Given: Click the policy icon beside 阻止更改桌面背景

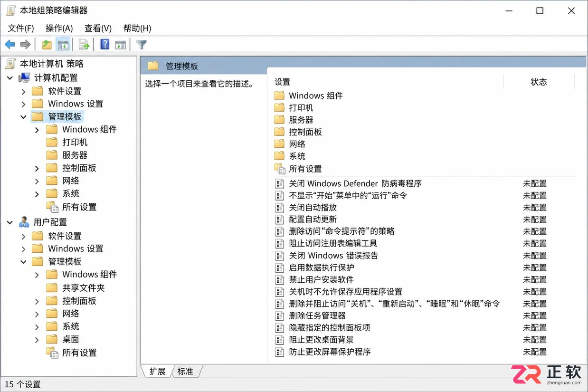Looking at the screenshot, I should 280,340.
